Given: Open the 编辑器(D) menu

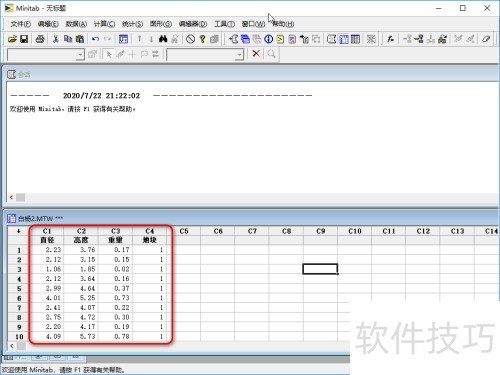Looking at the screenshot, I should pyautogui.click(x=193, y=24).
